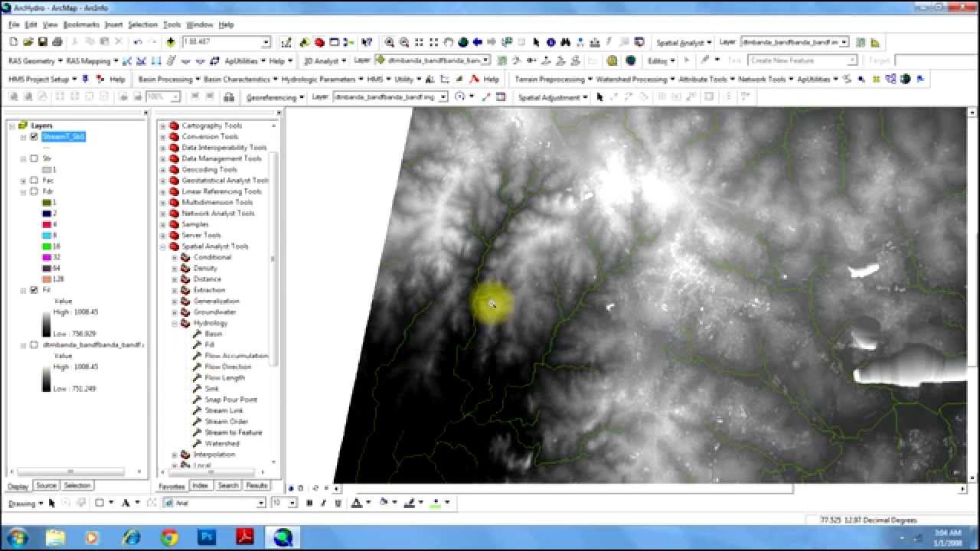Screen dimensions: 980x551
Task: Select the Pan hand tool
Action: click(x=449, y=42)
